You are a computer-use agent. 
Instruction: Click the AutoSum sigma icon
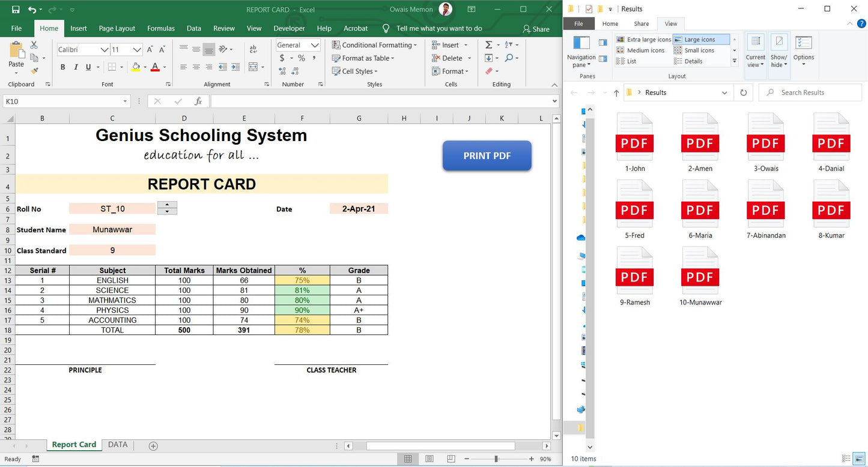[x=488, y=45]
